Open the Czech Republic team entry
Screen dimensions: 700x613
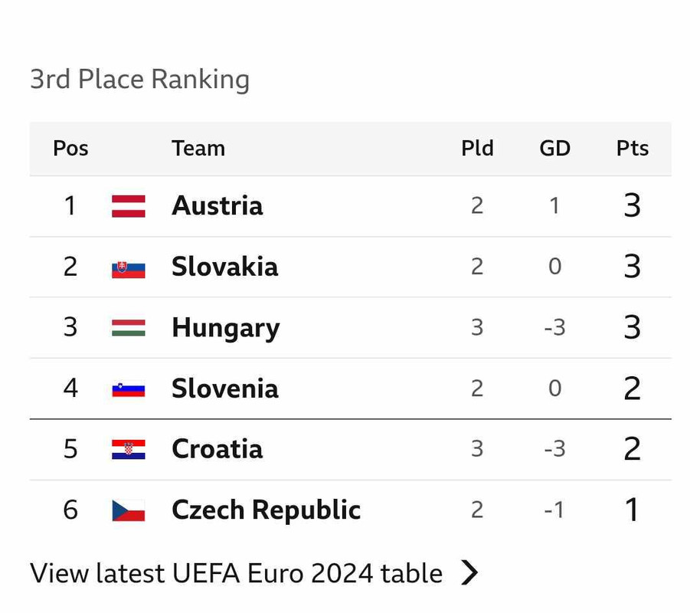266,510
